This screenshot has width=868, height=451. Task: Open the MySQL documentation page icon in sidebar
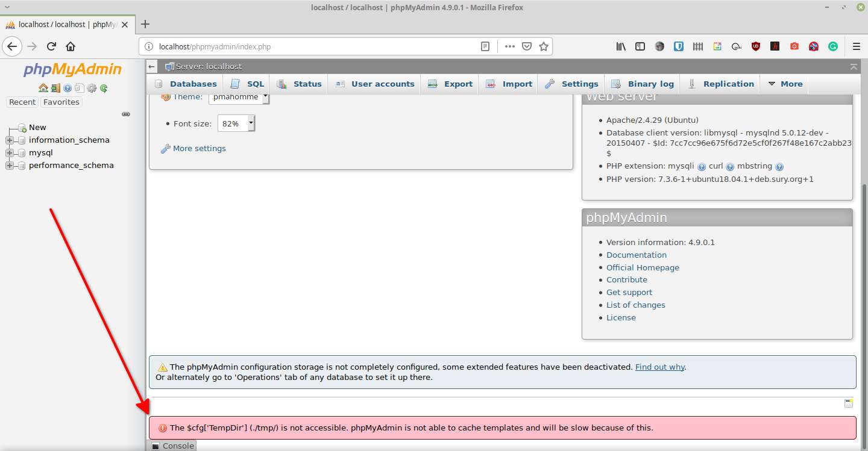point(79,88)
